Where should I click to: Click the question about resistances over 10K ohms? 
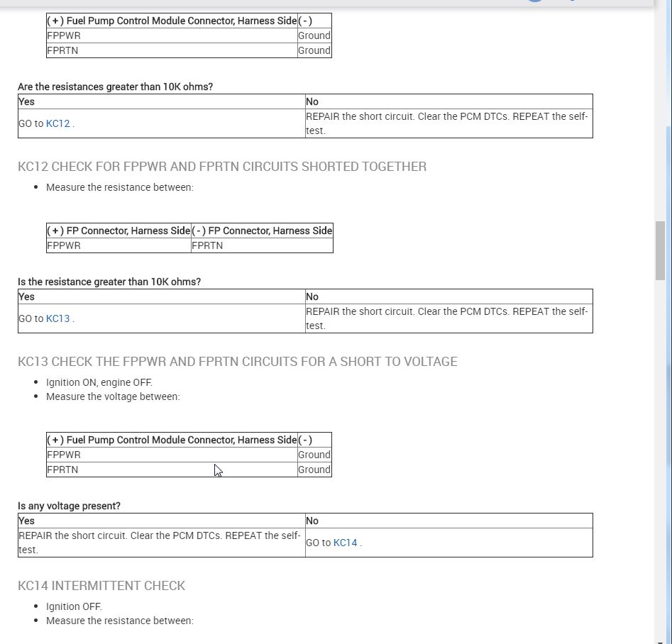pyautogui.click(x=115, y=87)
